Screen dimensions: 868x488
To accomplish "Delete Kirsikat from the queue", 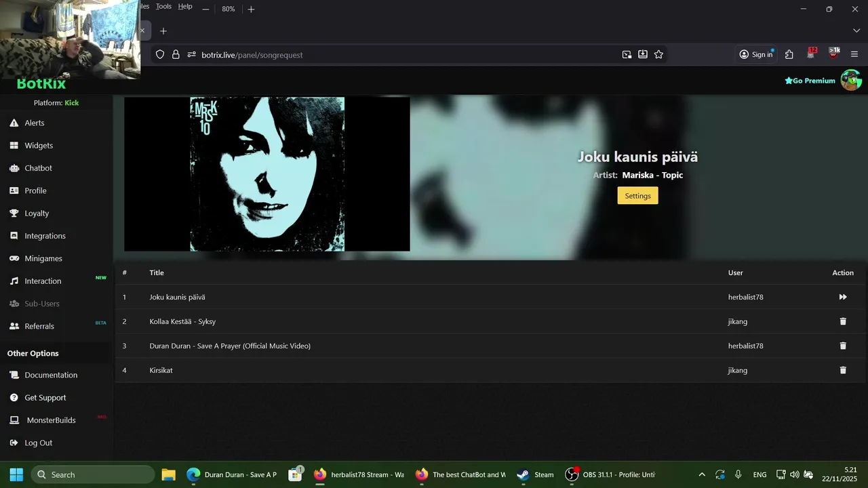I will coord(843,370).
